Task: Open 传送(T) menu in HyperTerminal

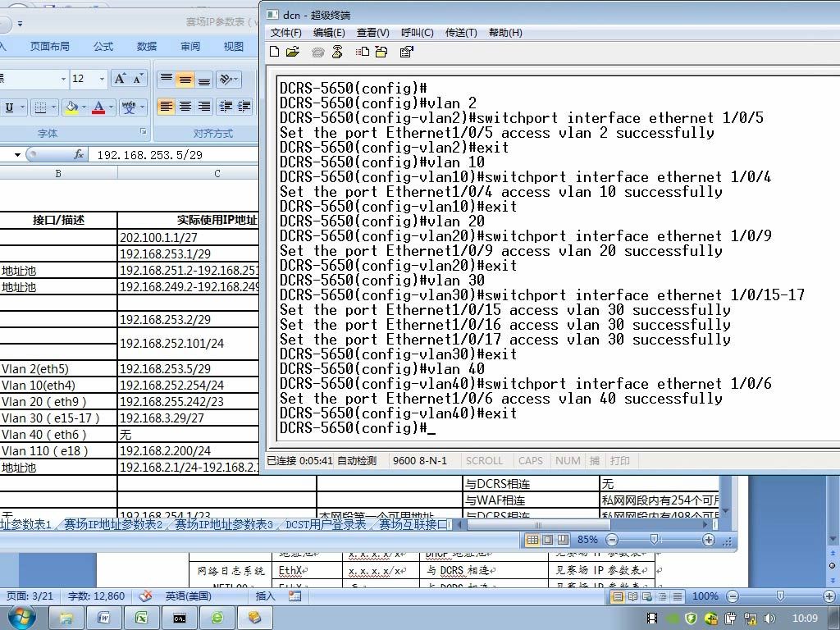Action: coord(461,33)
